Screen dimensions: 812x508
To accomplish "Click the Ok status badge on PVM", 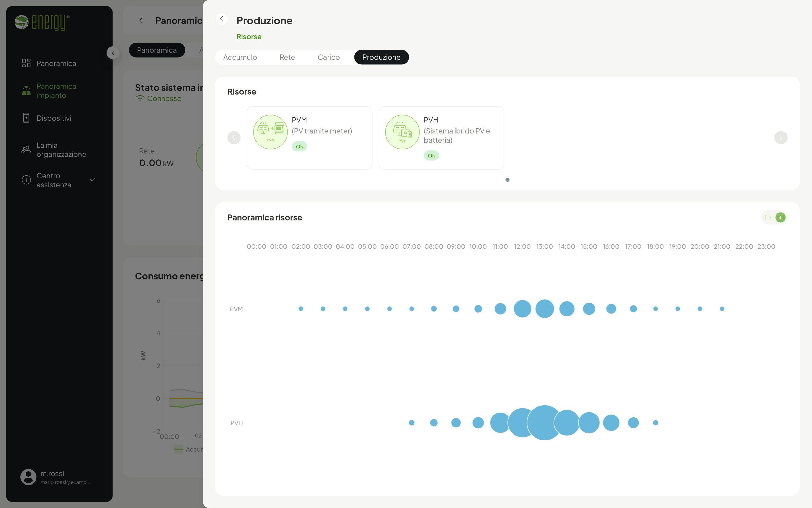I will (299, 146).
